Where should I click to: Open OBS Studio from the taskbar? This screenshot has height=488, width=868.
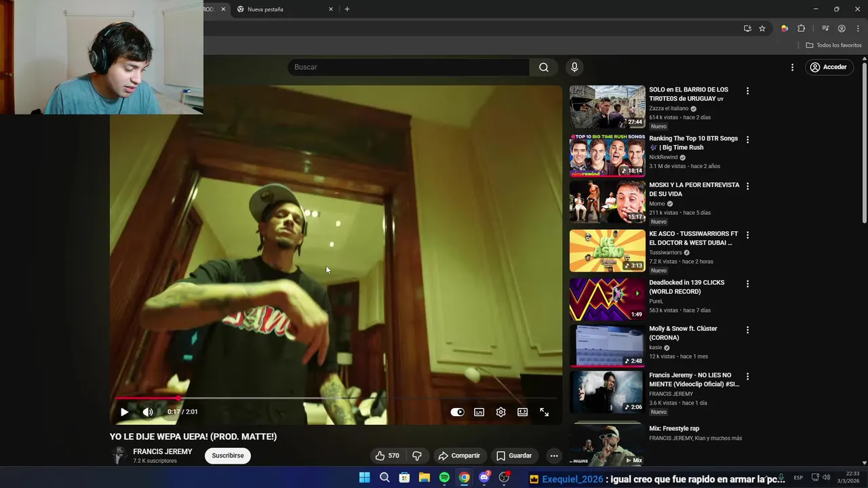tap(504, 478)
